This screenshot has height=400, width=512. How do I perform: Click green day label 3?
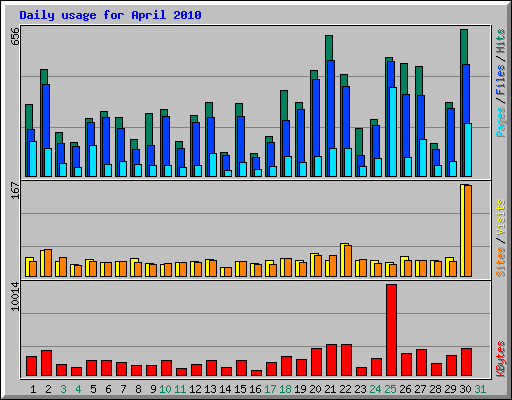(63, 389)
